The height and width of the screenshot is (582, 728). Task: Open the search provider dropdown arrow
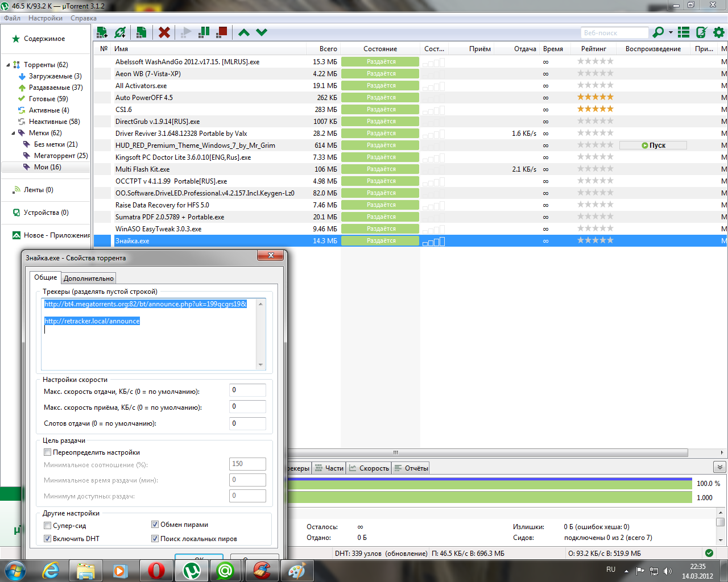[x=671, y=32]
